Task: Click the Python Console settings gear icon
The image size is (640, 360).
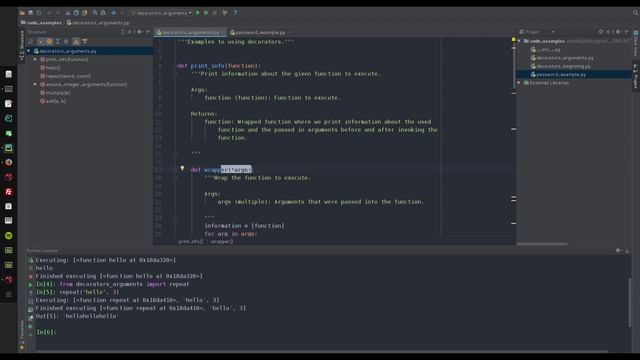Action: (x=619, y=251)
